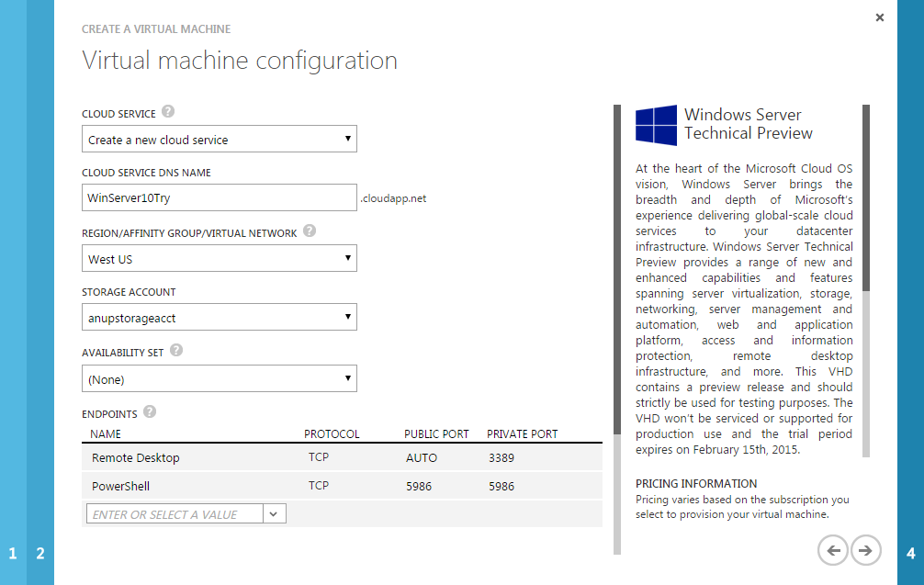Expand the West US region dropdown
Viewport: 924px width, 585px height.
[219, 259]
